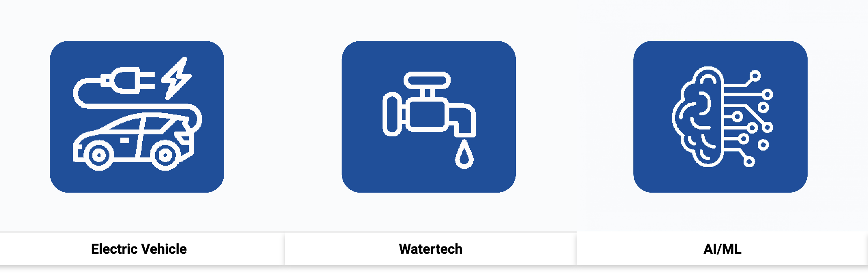Screen dimensions: 868x276
Task: Select the Watertech faucet icon tile
Action: [429, 117]
